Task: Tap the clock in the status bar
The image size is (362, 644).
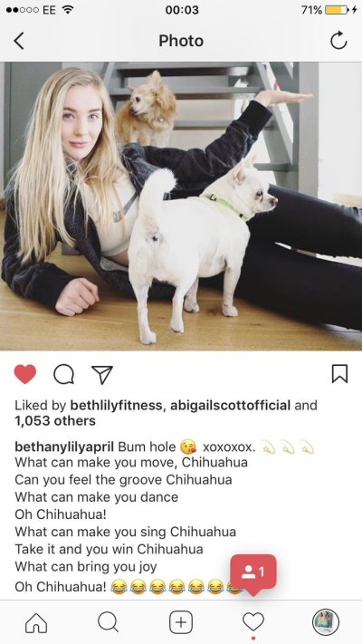Action: tap(182, 10)
